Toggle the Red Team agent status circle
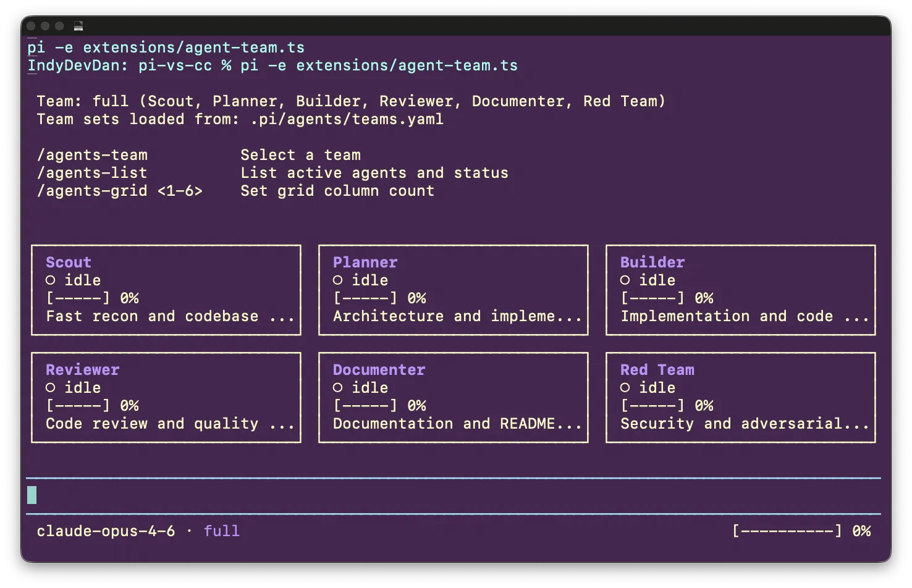The height and width of the screenshot is (588, 912). click(x=625, y=387)
